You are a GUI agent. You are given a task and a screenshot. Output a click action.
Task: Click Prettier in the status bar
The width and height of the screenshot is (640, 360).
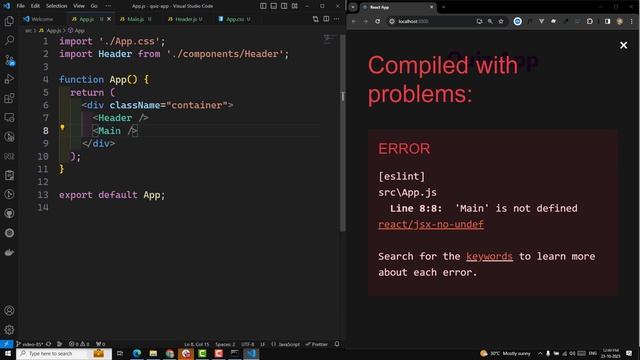[317, 344]
